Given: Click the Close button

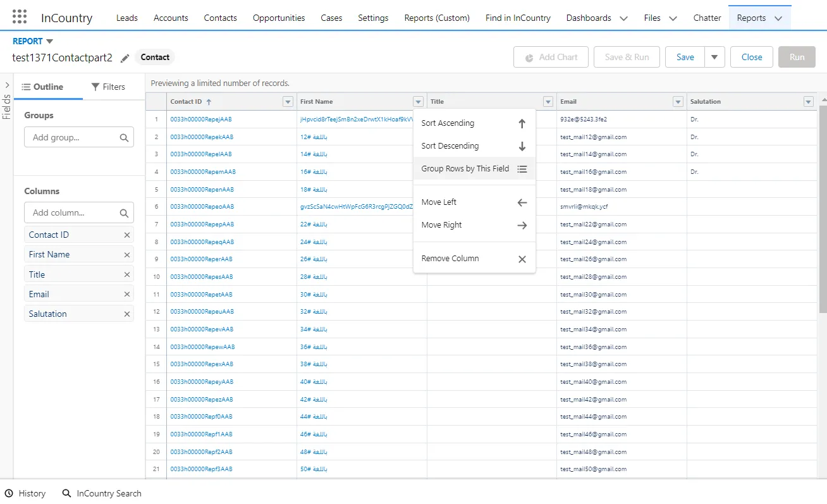Looking at the screenshot, I should [751, 57].
